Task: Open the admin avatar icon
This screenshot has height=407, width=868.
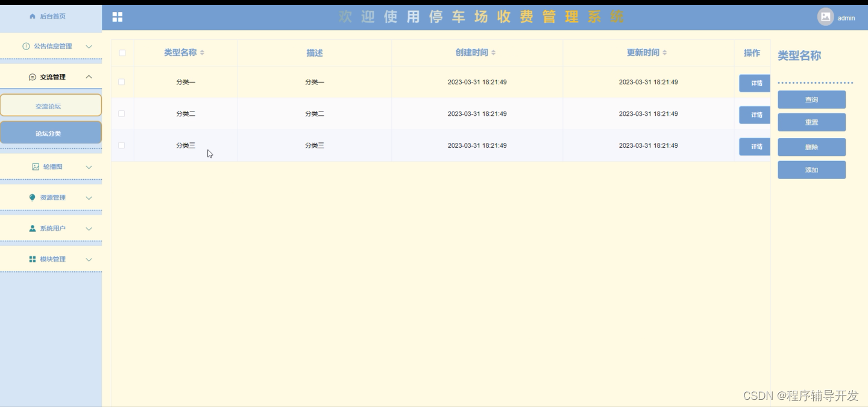Action: (827, 17)
